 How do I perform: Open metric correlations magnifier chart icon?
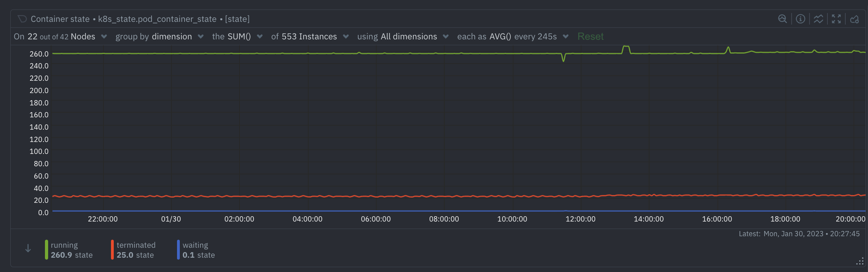[x=782, y=19]
